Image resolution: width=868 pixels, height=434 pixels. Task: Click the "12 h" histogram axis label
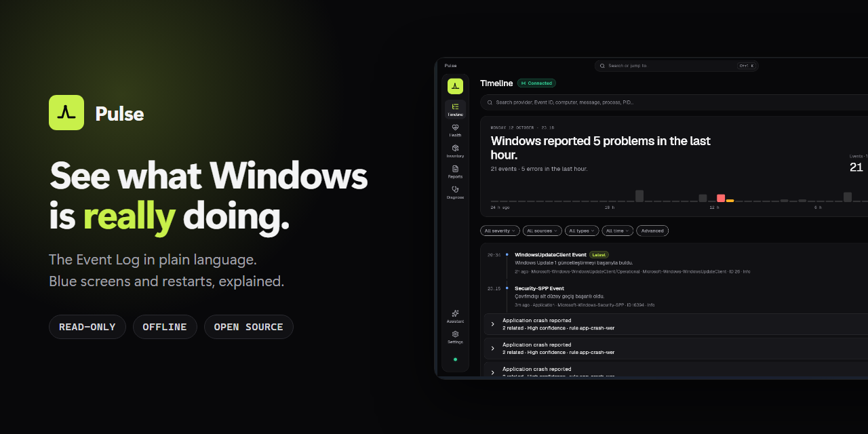point(714,208)
